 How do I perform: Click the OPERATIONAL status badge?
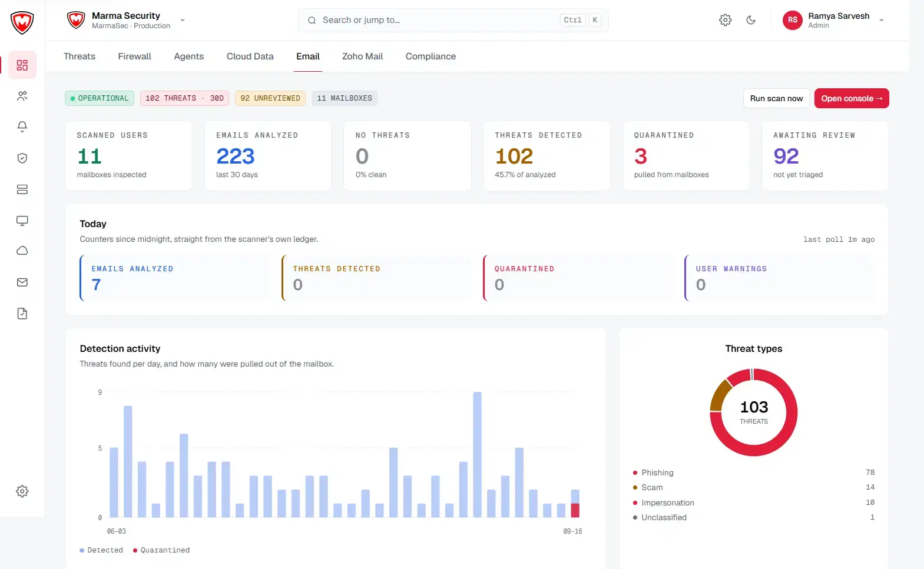tap(100, 98)
